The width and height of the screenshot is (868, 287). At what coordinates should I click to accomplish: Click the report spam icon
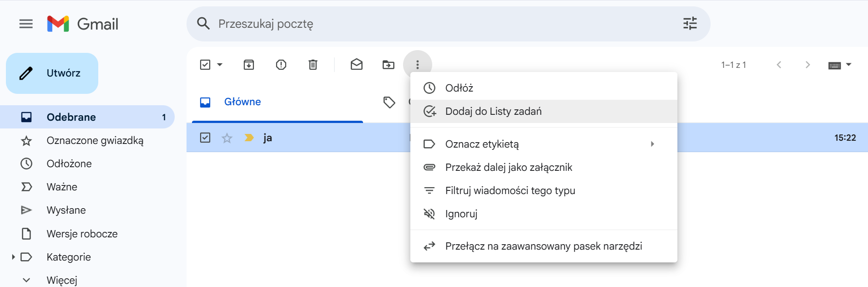tap(281, 65)
